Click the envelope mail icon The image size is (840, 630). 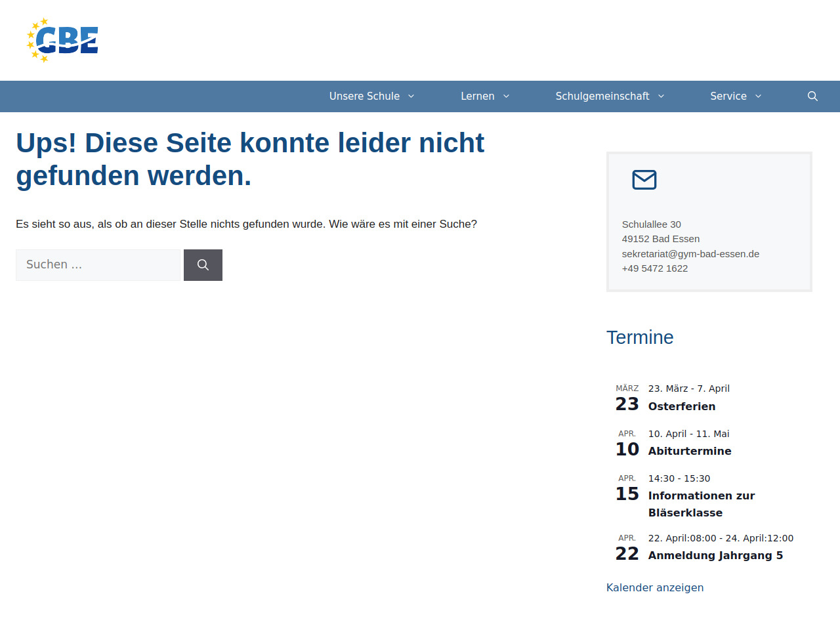[644, 180]
